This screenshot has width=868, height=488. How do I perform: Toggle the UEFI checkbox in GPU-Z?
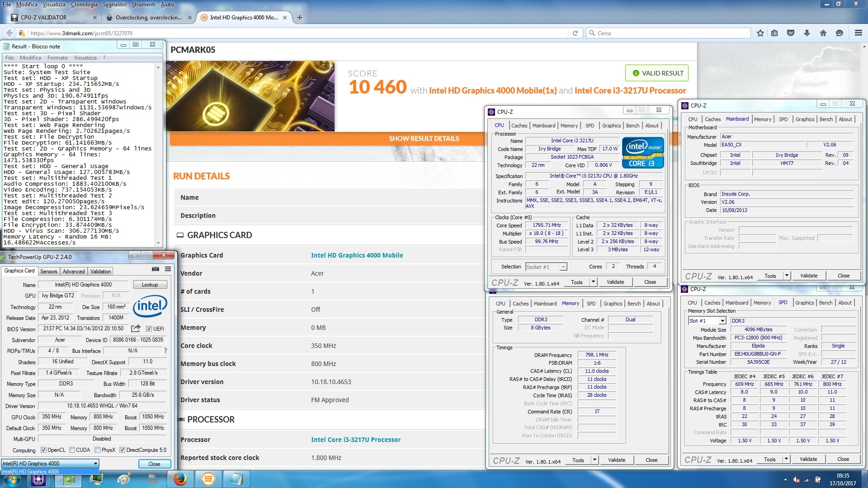pyautogui.click(x=149, y=329)
